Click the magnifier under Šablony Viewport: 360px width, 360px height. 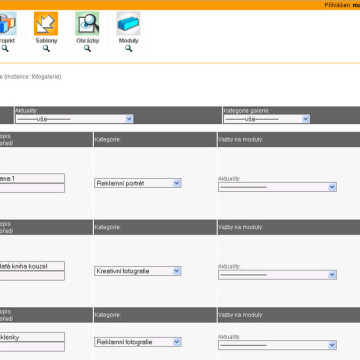point(46,49)
